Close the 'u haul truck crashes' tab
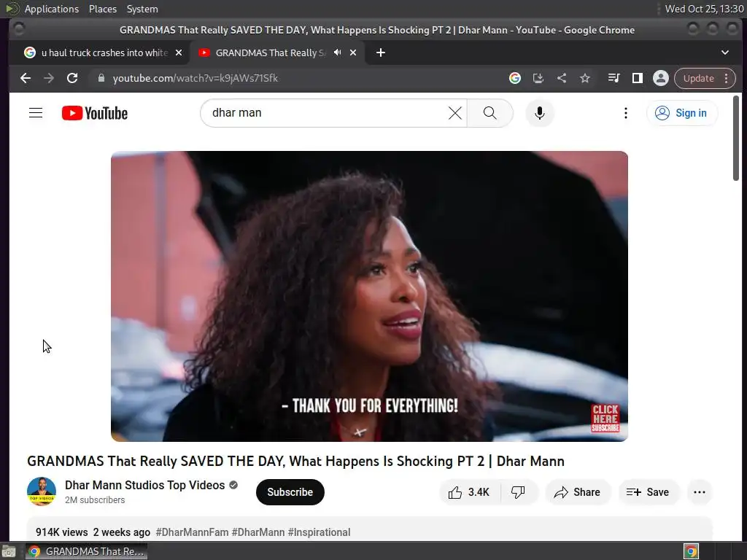 (x=179, y=52)
